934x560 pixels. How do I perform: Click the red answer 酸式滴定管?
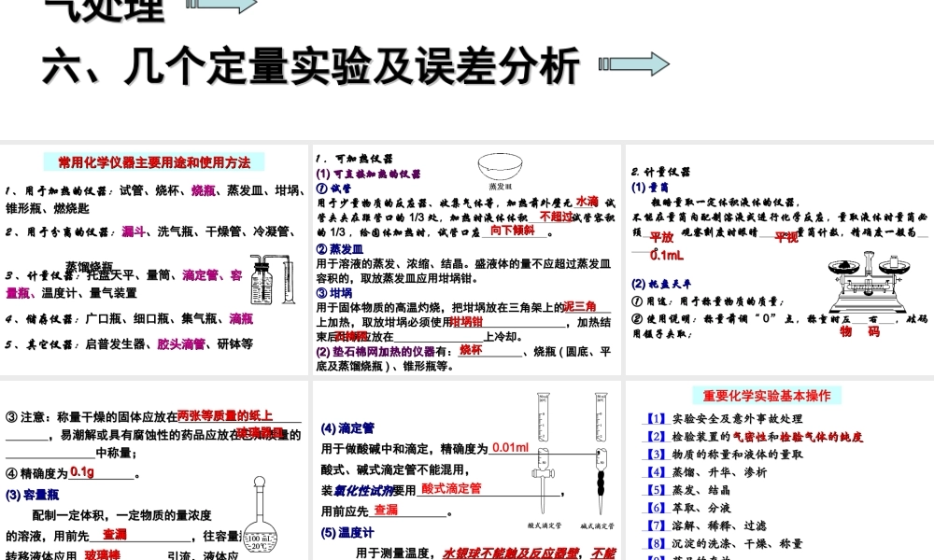pos(451,488)
